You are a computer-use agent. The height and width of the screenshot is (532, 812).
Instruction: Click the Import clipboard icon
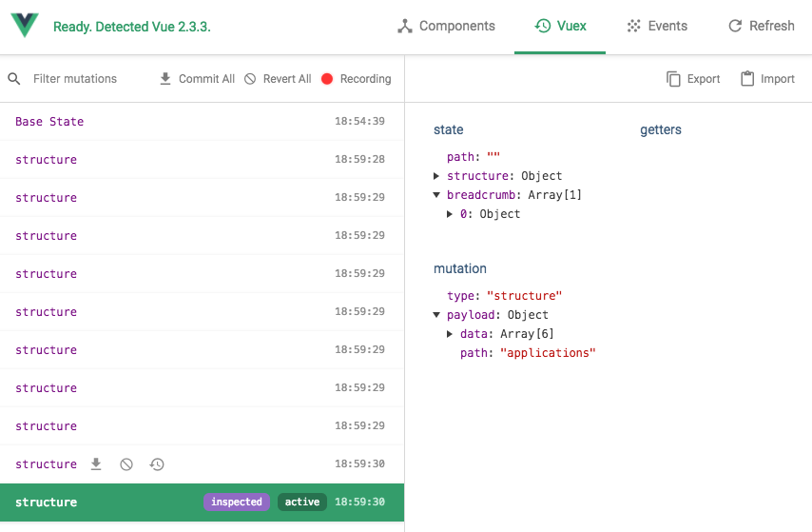747,79
